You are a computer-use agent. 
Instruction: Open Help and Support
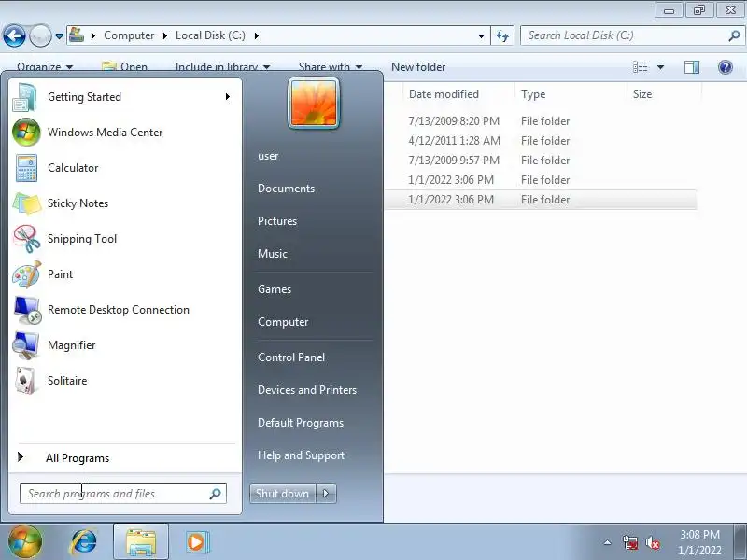tap(301, 455)
